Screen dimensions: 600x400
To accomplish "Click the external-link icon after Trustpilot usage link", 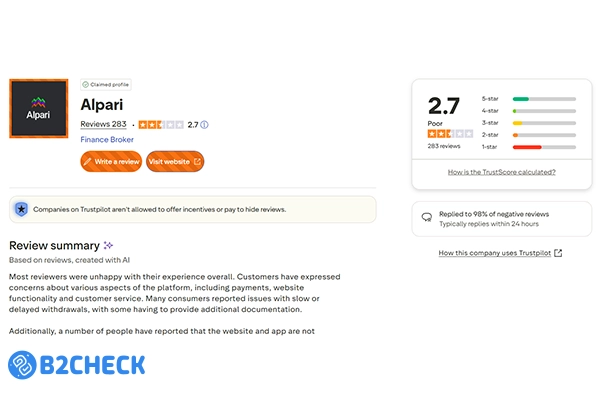I will (558, 253).
